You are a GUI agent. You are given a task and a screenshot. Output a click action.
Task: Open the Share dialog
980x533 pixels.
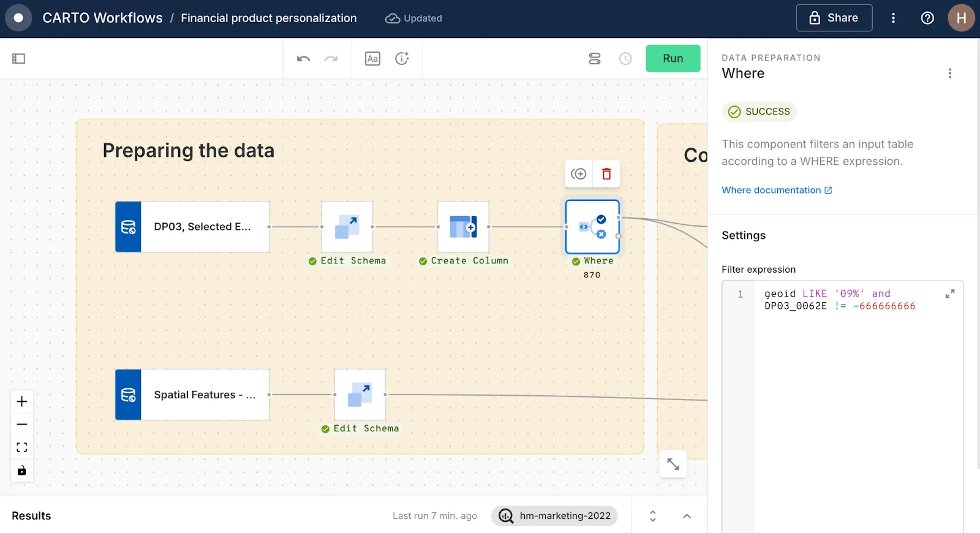click(834, 18)
